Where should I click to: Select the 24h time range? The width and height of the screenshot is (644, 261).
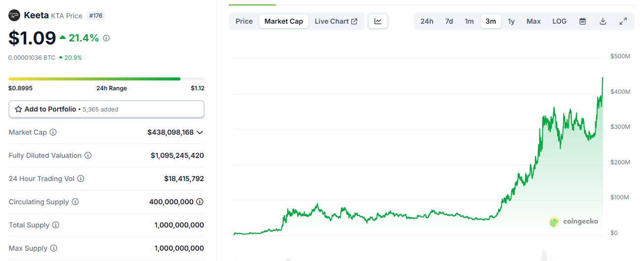427,21
